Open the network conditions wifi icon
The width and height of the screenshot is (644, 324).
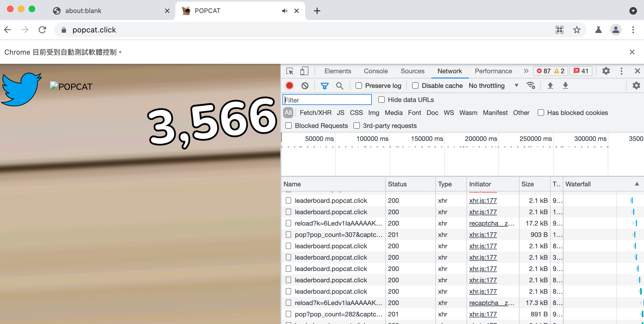[531, 86]
